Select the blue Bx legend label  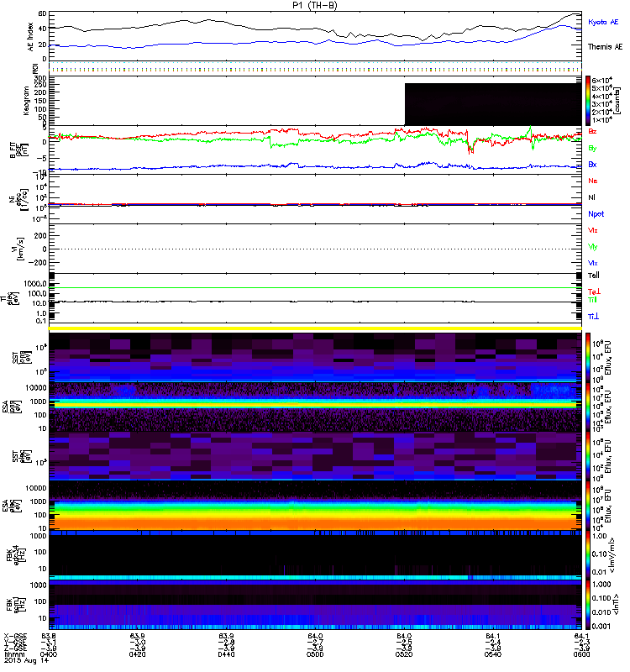click(x=592, y=164)
